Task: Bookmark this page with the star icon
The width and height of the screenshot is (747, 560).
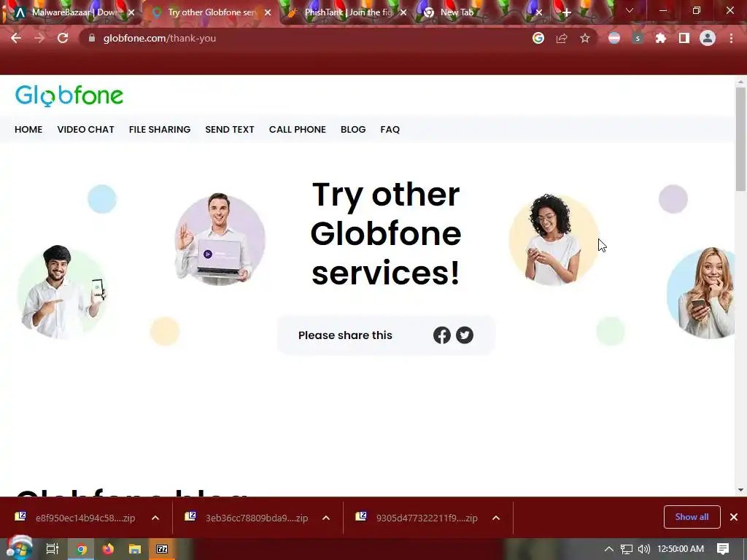Action: click(585, 38)
